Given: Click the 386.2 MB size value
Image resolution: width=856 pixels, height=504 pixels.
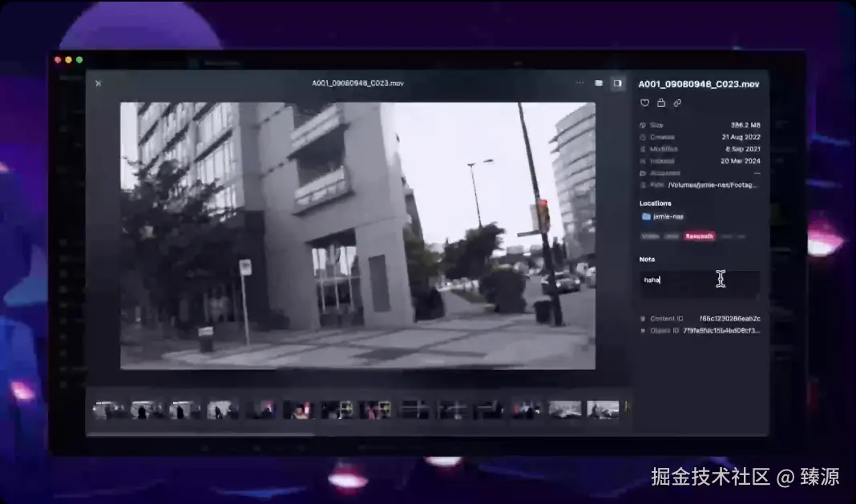Looking at the screenshot, I should (745, 125).
